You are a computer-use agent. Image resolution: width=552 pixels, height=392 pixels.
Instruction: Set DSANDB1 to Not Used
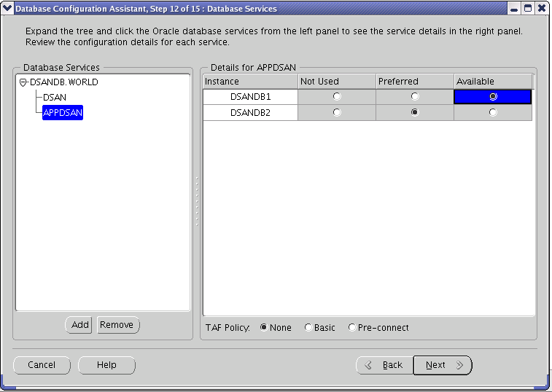(x=337, y=96)
